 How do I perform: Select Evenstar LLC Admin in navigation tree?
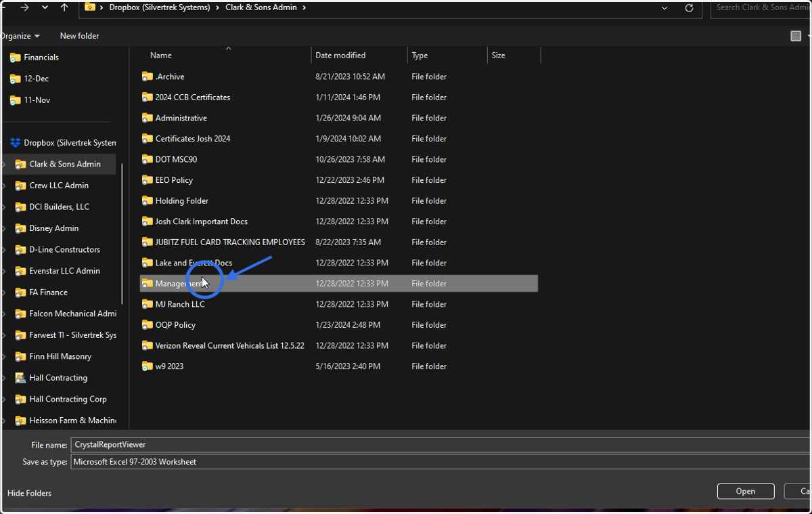64,271
